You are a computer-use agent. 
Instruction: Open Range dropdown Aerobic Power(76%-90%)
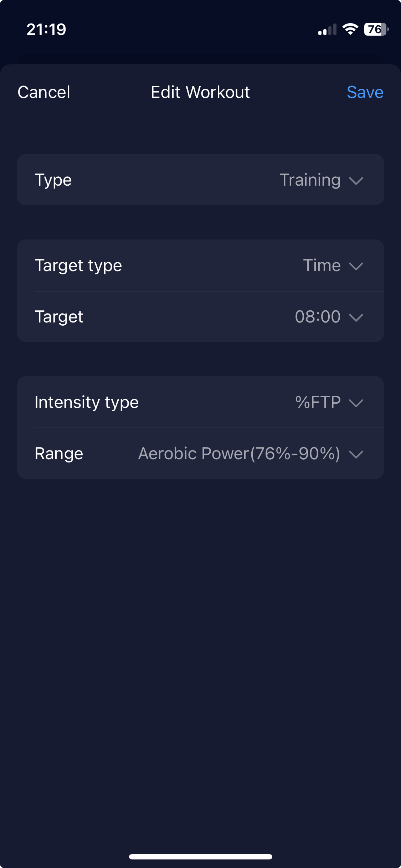[x=200, y=454]
